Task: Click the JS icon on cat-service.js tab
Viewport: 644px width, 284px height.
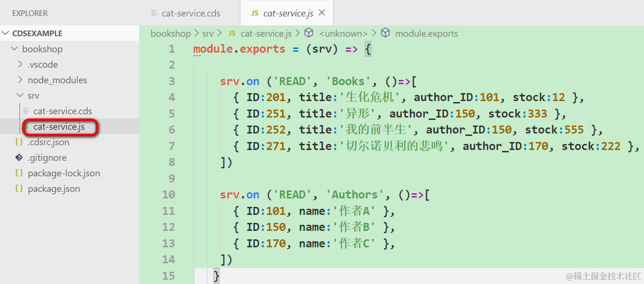Action: pos(254,13)
